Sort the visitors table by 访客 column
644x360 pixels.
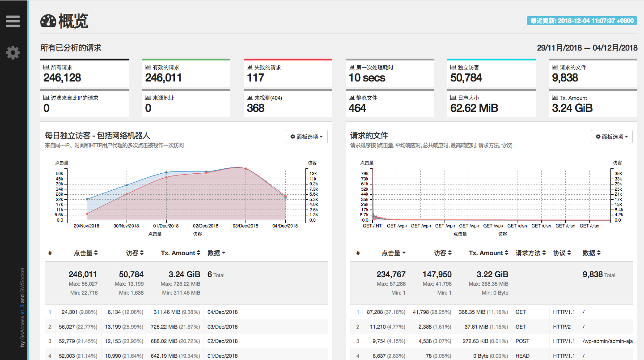coord(135,253)
